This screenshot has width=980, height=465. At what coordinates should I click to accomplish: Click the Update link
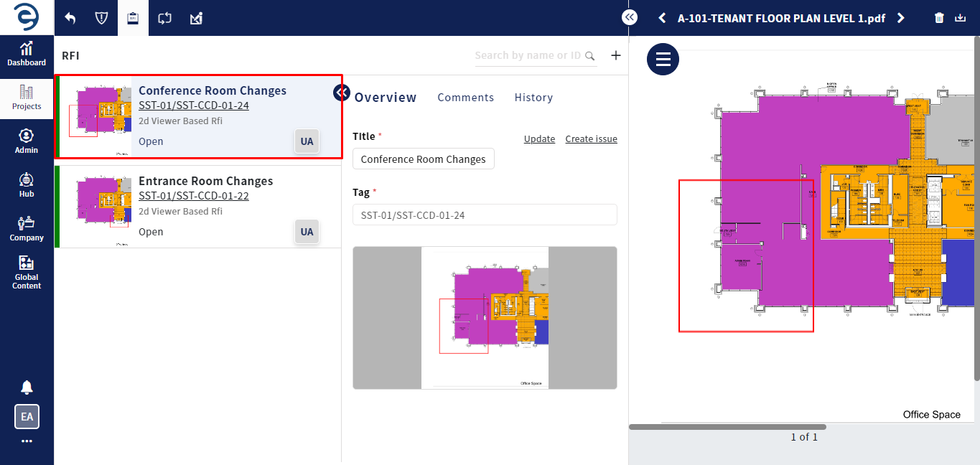[539, 139]
